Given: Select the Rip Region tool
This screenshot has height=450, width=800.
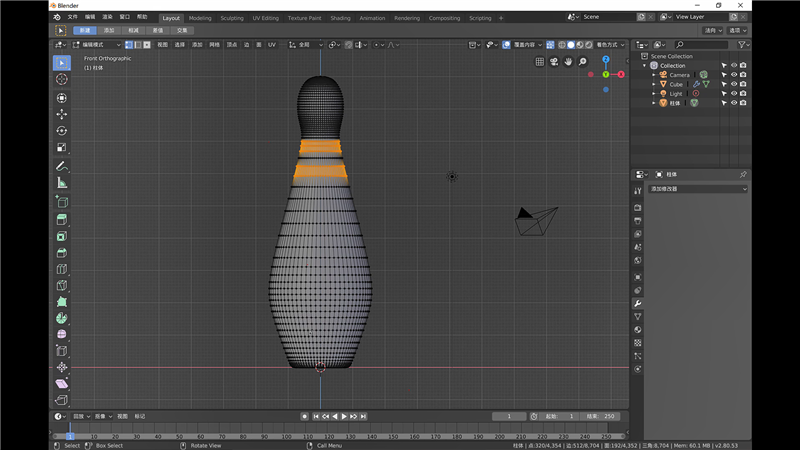Looking at the screenshot, I should [x=62, y=400].
